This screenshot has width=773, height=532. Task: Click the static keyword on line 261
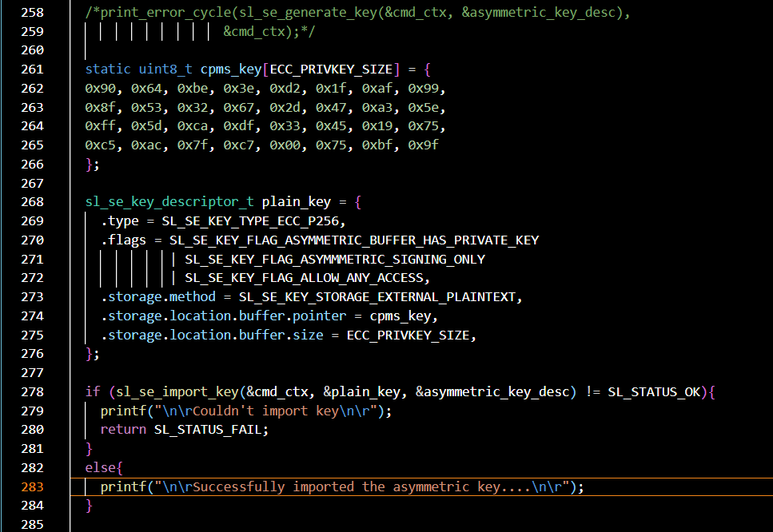click(108, 69)
